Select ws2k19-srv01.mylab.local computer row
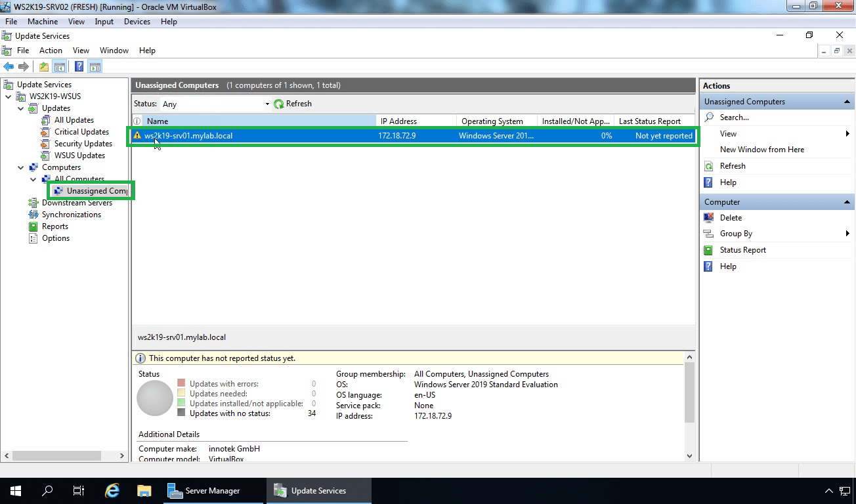The image size is (856, 504). tap(413, 136)
